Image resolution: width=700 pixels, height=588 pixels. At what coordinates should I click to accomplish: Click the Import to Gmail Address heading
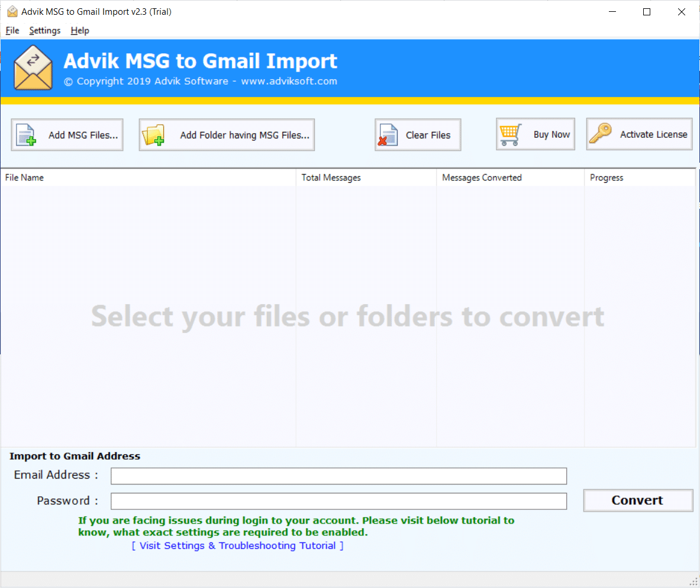pyautogui.click(x=75, y=456)
